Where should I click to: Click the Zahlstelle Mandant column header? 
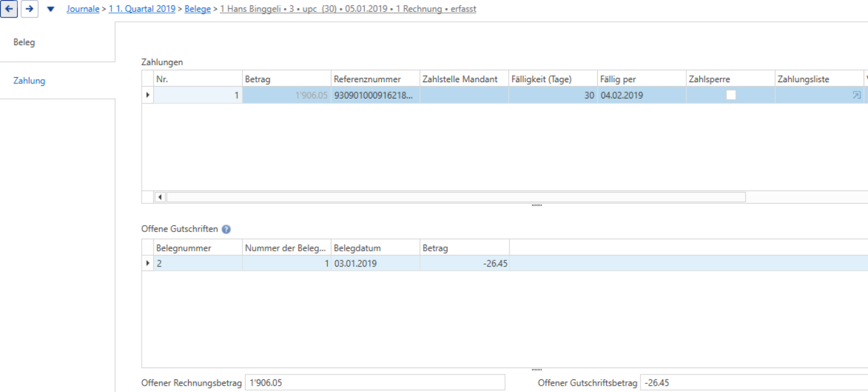(464, 79)
